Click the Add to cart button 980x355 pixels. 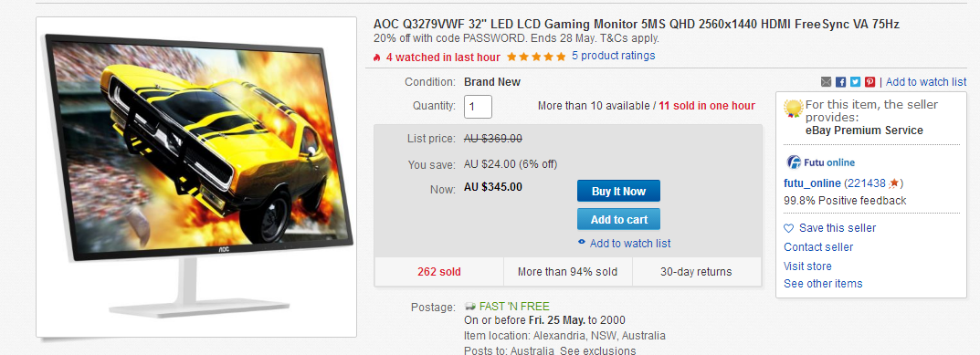tap(618, 219)
